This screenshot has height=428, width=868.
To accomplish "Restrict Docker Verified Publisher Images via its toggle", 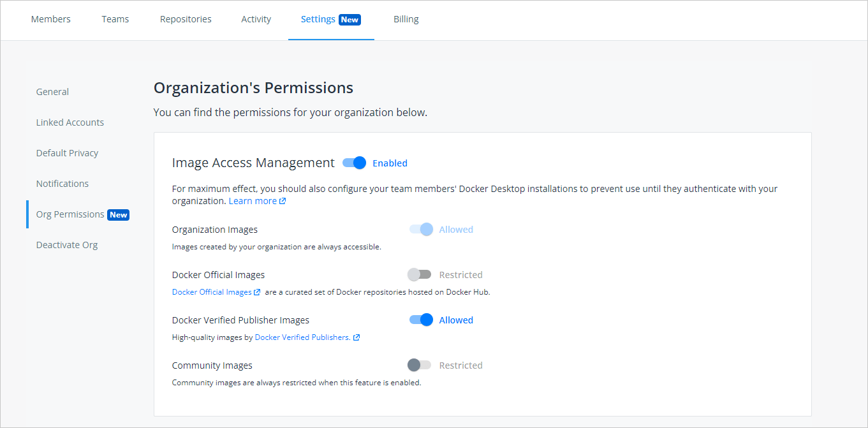I will [x=420, y=320].
